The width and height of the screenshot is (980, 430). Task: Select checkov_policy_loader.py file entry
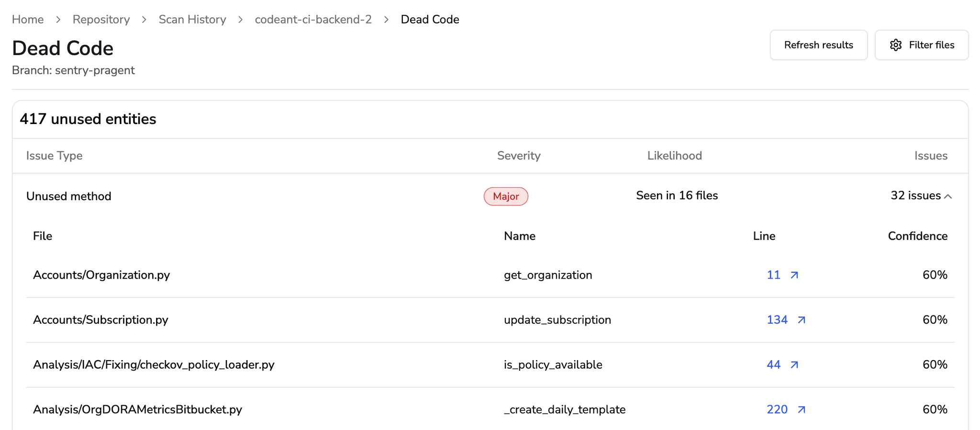pos(154,365)
